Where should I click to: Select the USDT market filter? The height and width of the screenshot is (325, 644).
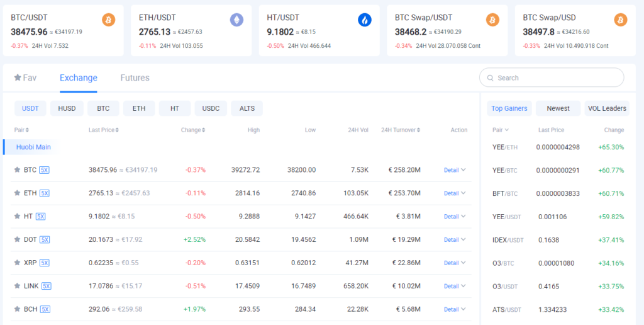click(30, 108)
